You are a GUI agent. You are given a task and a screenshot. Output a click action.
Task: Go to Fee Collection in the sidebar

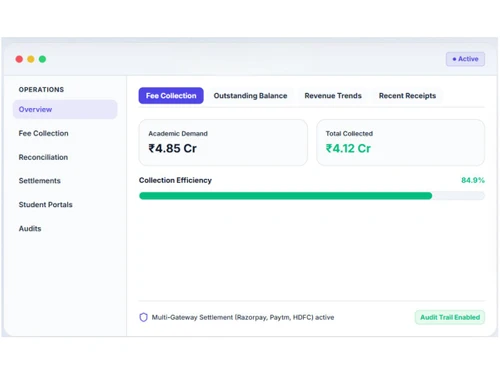pyautogui.click(x=43, y=133)
